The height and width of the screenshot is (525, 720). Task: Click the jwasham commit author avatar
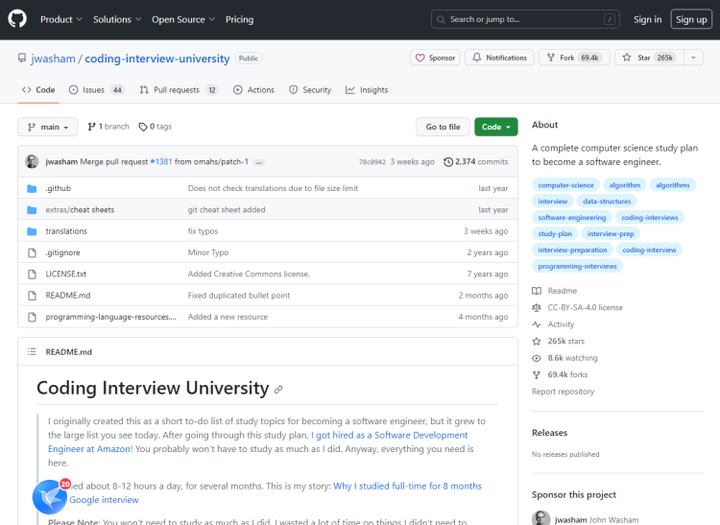pos(32,162)
